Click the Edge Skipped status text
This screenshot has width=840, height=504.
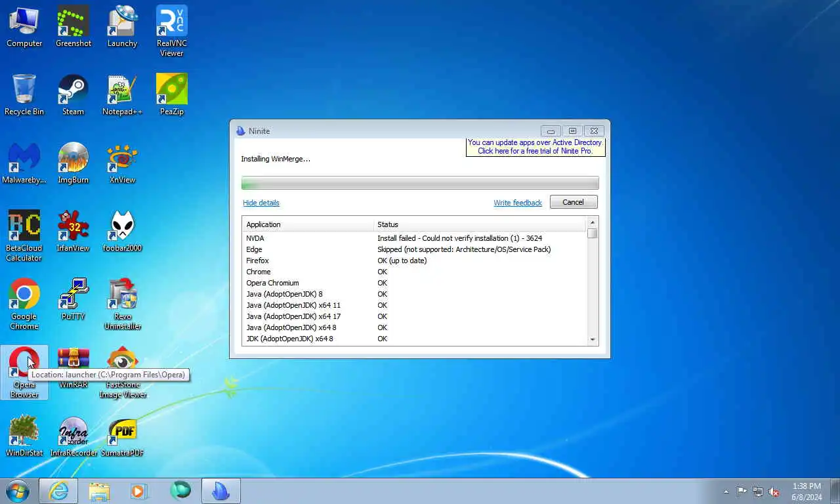[464, 249]
